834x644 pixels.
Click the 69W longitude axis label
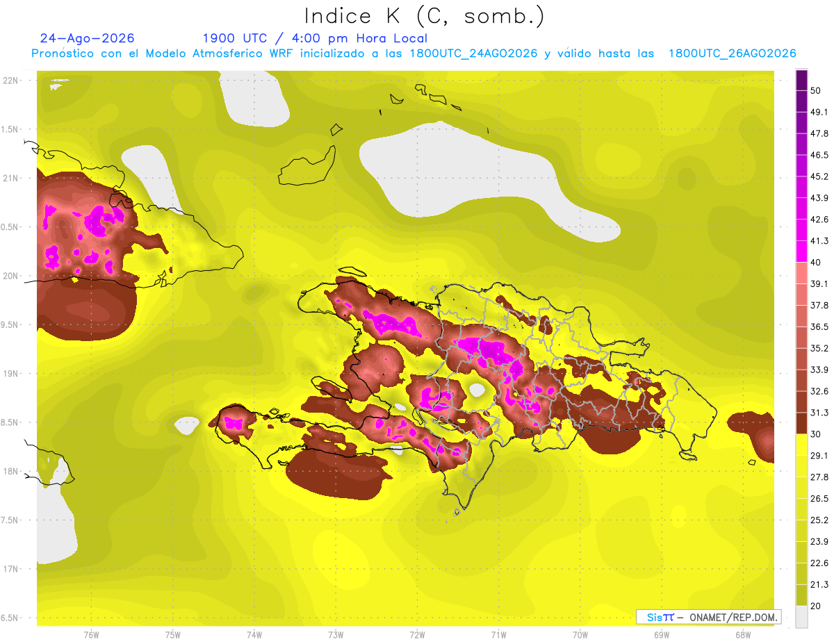662,635
